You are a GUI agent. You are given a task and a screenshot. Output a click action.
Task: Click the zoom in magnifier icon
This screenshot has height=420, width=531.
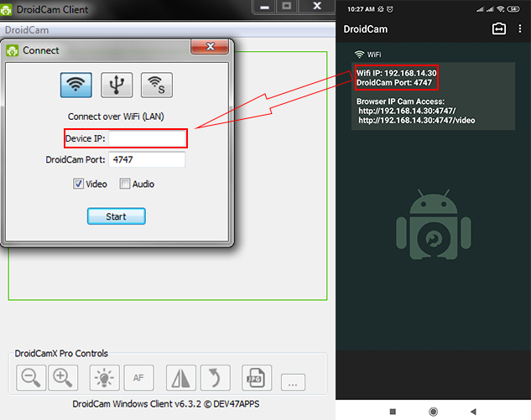coord(61,378)
